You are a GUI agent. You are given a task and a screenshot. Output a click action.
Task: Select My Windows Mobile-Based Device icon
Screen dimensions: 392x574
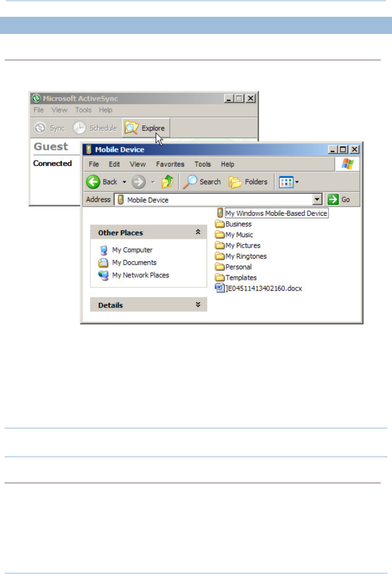click(x=220, y=213)
